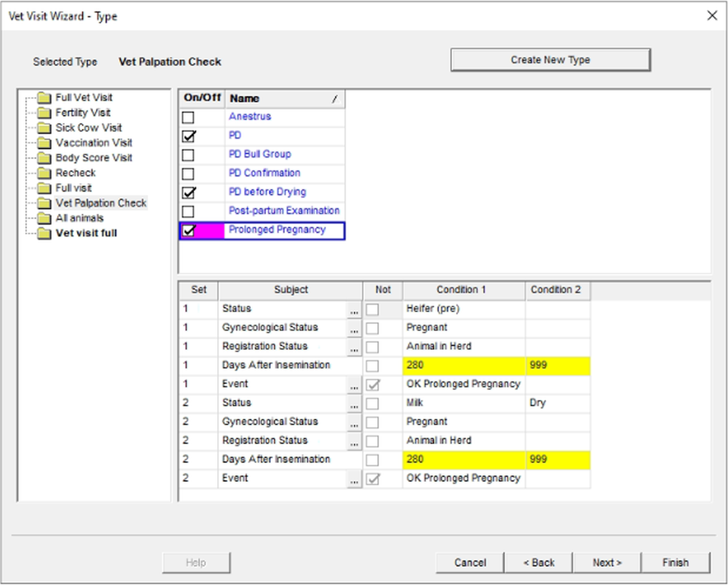
Task: Select the Sick Cow Visit folder icon
Action: point(44,128)
